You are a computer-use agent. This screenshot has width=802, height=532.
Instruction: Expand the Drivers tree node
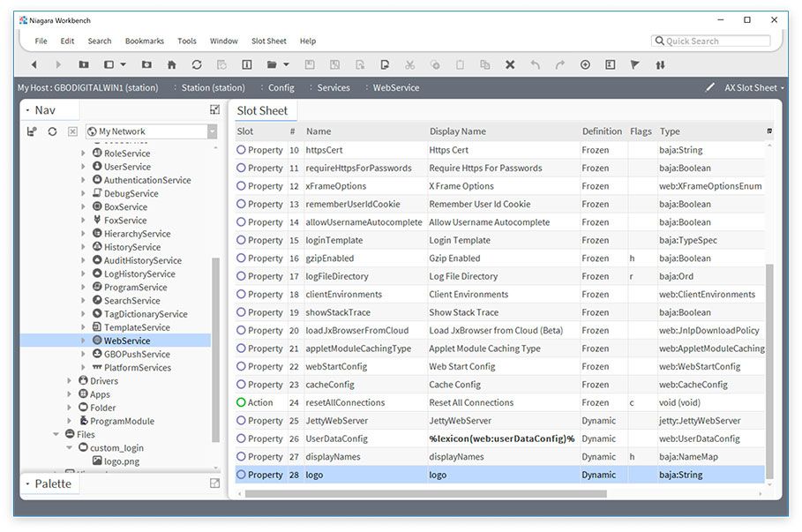pos(71,381)
